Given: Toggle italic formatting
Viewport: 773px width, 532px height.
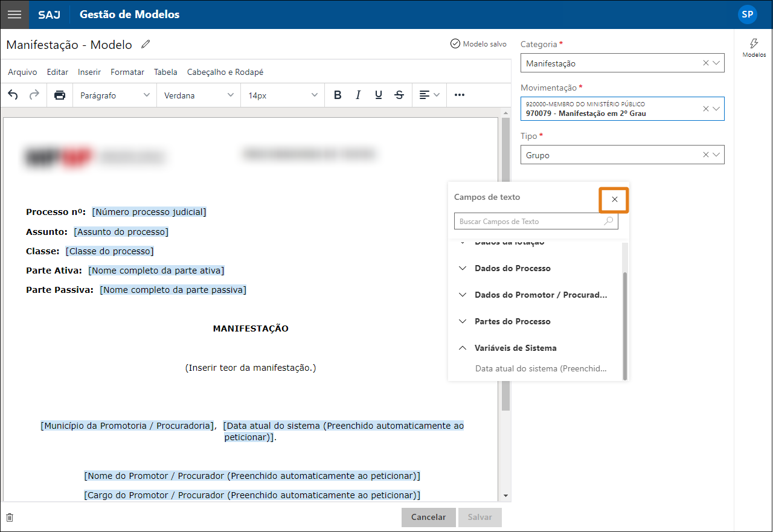Looking at the screenshot, I should point(358,95).
